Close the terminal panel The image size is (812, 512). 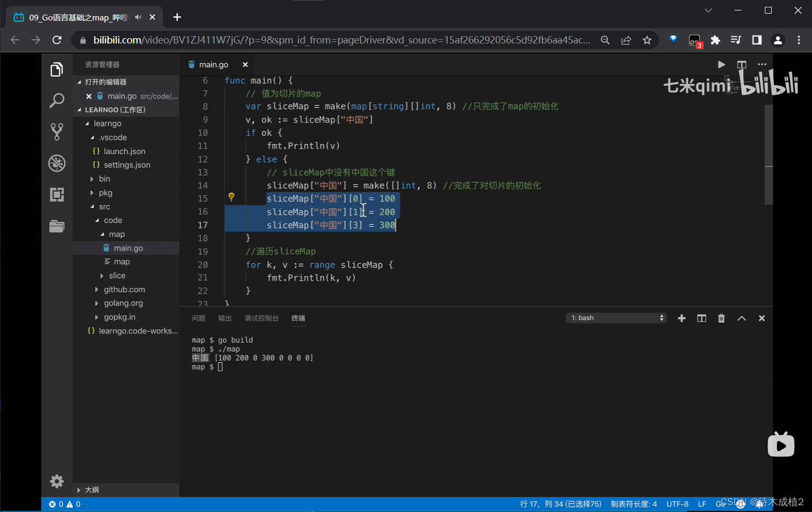click(x=762, y=318)
